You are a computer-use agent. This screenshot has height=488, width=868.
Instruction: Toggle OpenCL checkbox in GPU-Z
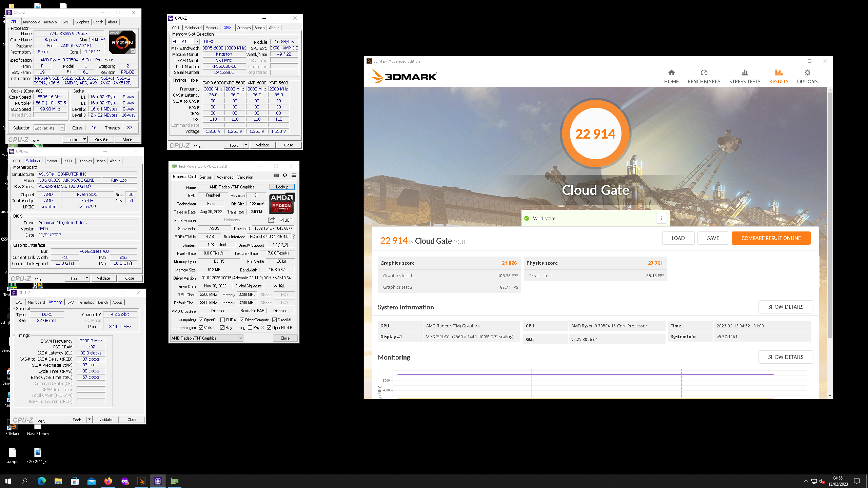(x=201, y=320)
